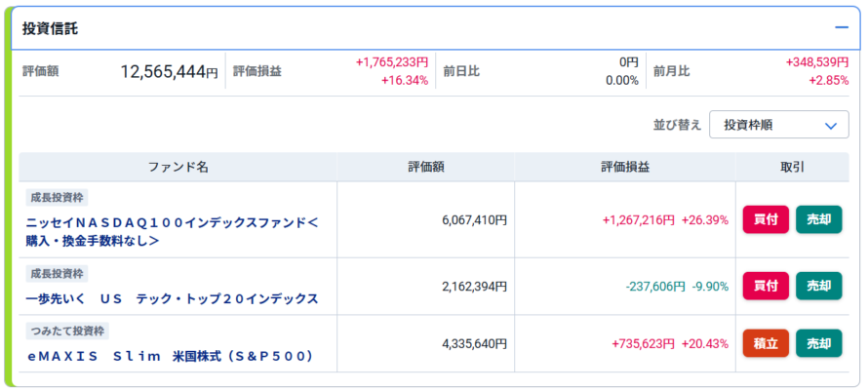868x390 pixels.
Task: Open 一歩先いく US テック・トップ20 link
Action: tap(172, 297)
